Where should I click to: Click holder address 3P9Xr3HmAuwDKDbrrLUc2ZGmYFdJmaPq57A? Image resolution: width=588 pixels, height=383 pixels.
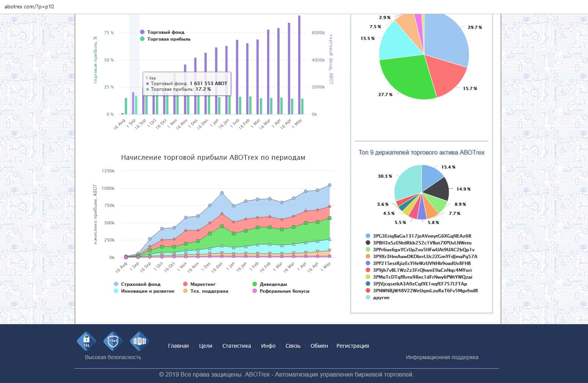(x=421, y=256)
